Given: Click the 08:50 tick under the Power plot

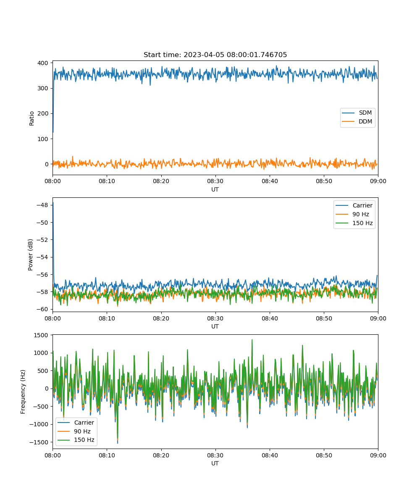Looking at the screenshot, I should pos(324,318).
